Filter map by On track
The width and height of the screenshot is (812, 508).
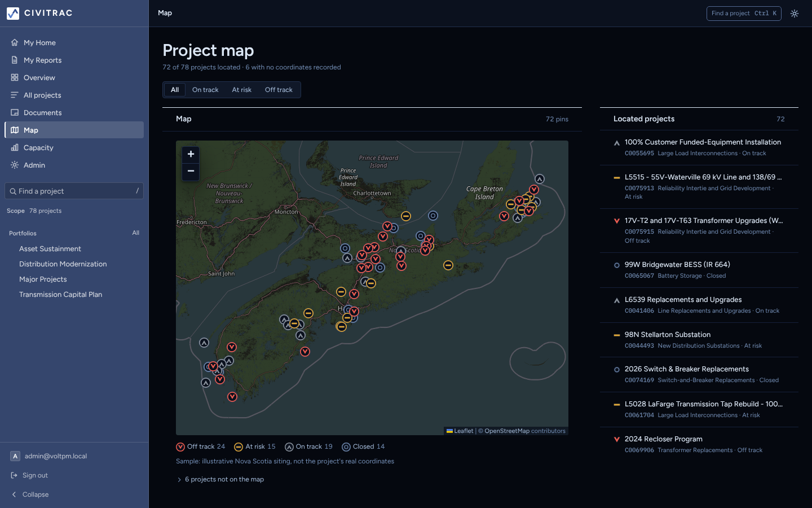click(205, 90)
